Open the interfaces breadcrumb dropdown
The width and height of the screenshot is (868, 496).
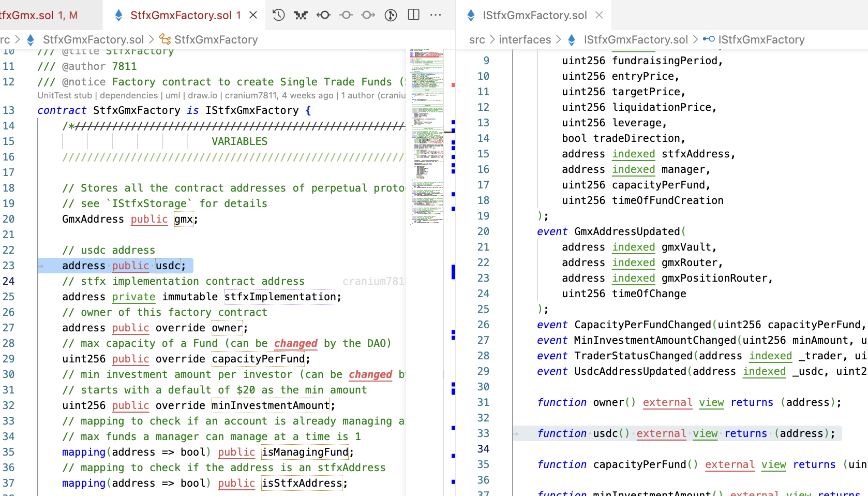point(525,39)
